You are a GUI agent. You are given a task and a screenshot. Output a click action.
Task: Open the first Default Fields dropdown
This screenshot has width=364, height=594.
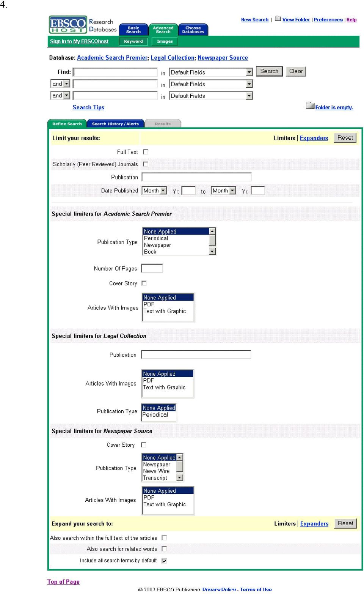(211, 72)
